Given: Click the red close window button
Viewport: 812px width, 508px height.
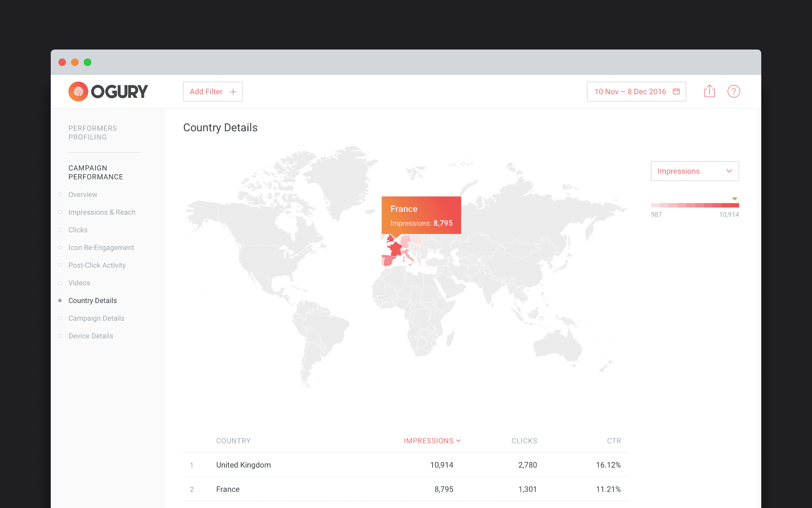Looking at the screenshot, I should [x=62, y=62].
